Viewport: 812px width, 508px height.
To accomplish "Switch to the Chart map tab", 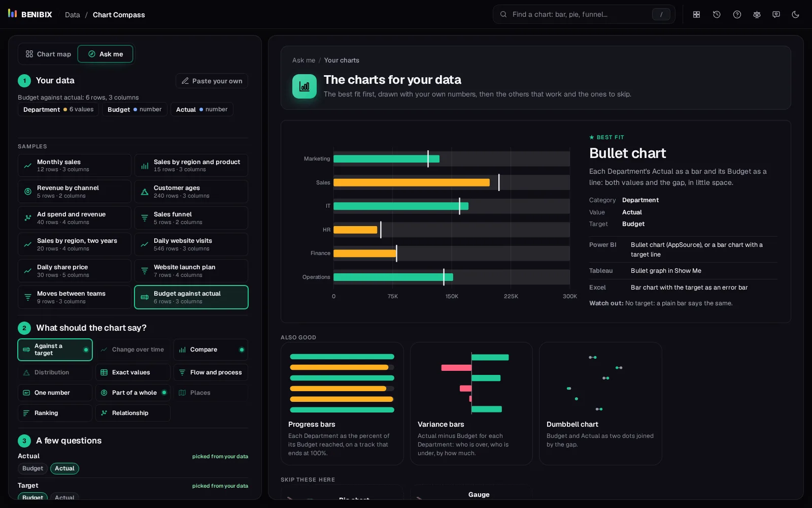I will [49, 54].
